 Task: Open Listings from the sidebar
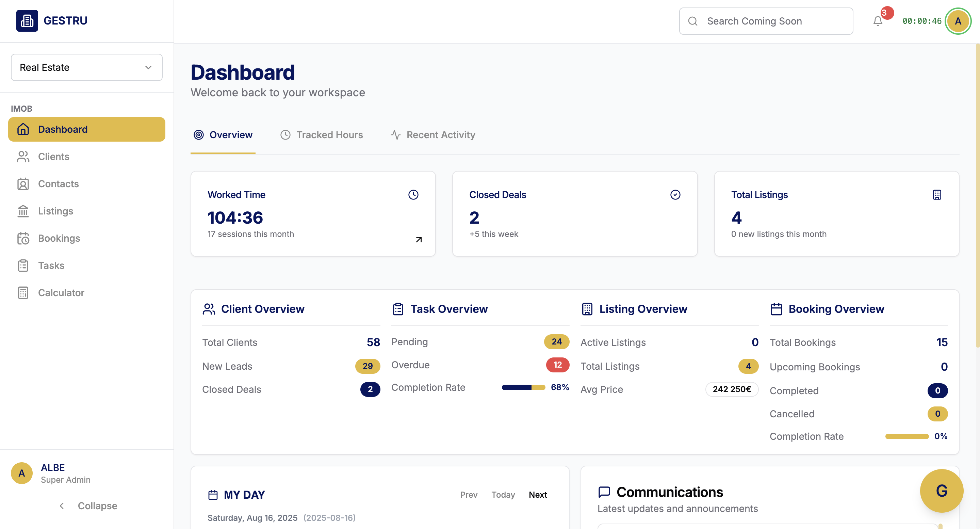tap(55, 211)
